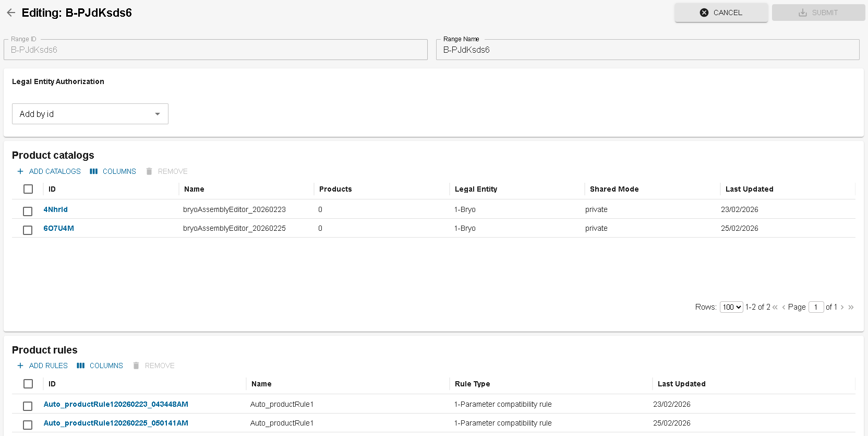The height and width of the screenshot is (436, 868).
Task: Go to the first page of catalogs
Action: 775,307
